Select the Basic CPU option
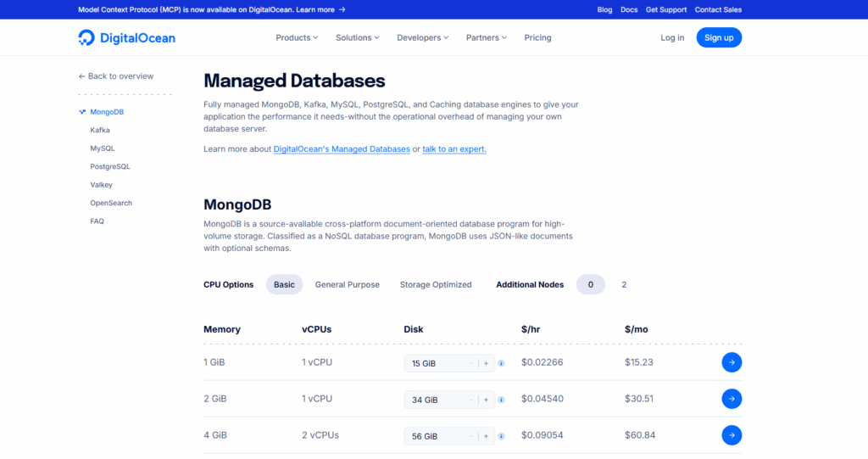Screen dimensions: 868x459 [284, 284]
